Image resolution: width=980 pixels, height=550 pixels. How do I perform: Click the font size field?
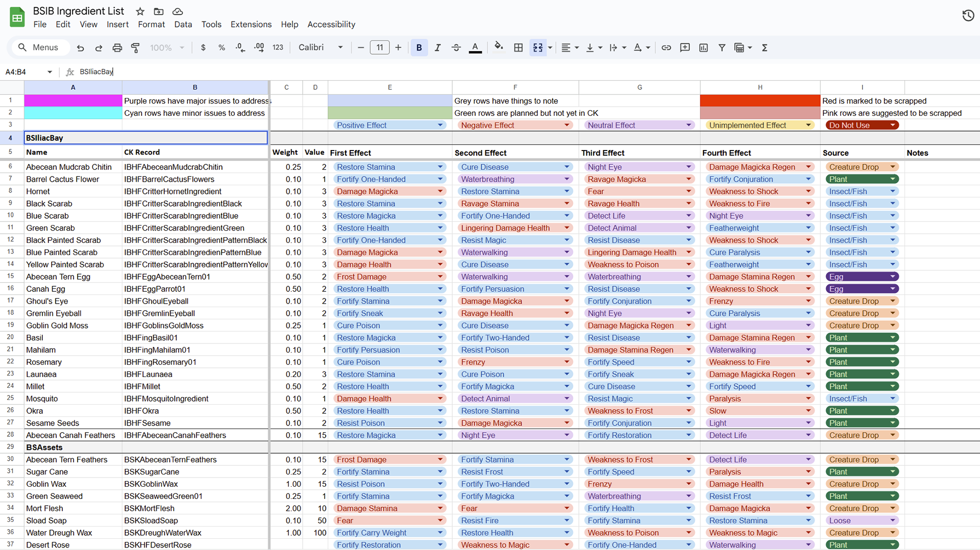[x=379, y=47]
